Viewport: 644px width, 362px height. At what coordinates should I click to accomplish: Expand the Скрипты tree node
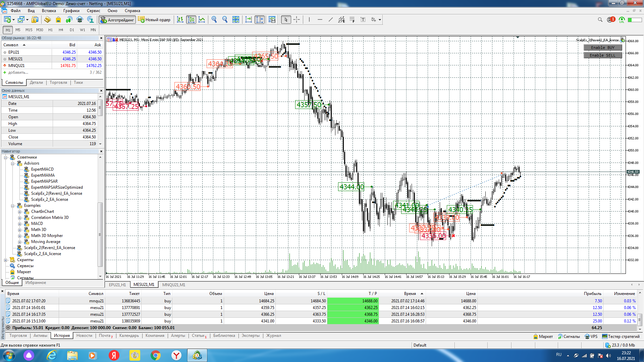click(6, 260)
